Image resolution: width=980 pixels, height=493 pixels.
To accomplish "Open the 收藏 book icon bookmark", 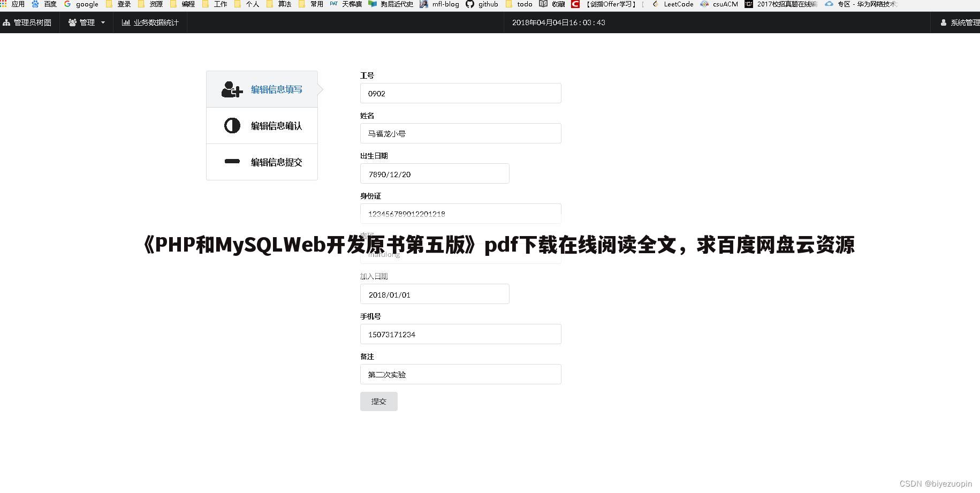I will (552, 4).
